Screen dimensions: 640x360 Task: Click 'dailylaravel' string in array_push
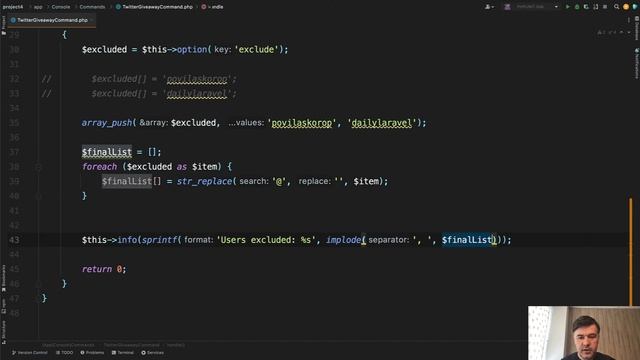pyautogui.click(x=382, y=123)
